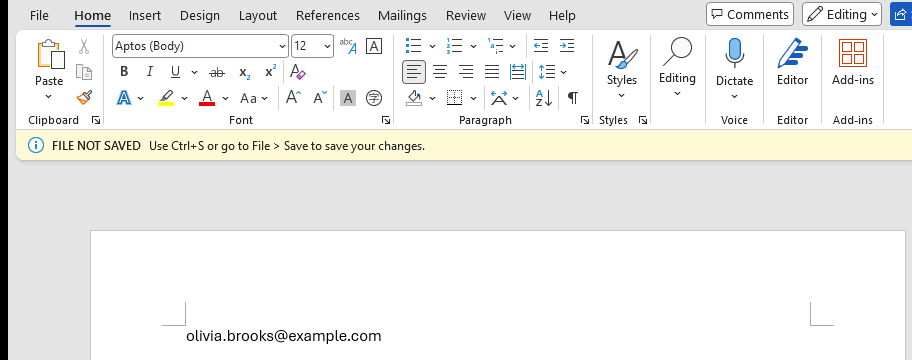The width and height of the screenshot is (912, 360).
Task: Click the phonetic guide icon
Action: tap(348, 46)
